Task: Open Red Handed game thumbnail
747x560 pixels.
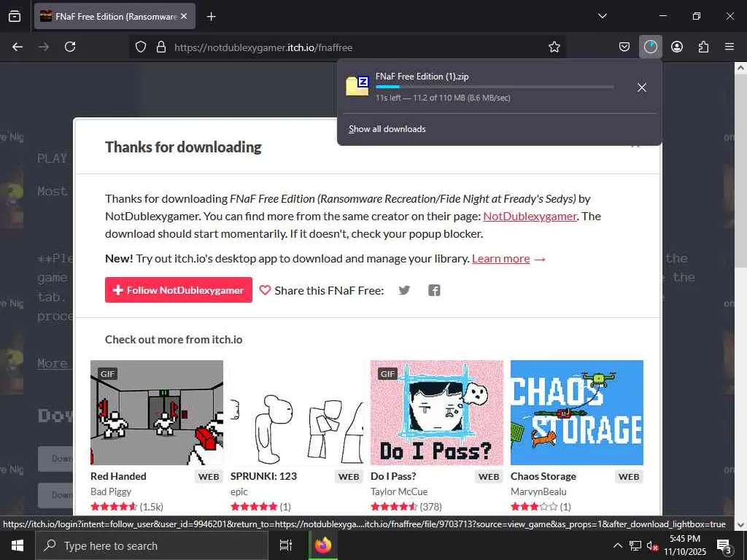Action: (x=157, y=413)
